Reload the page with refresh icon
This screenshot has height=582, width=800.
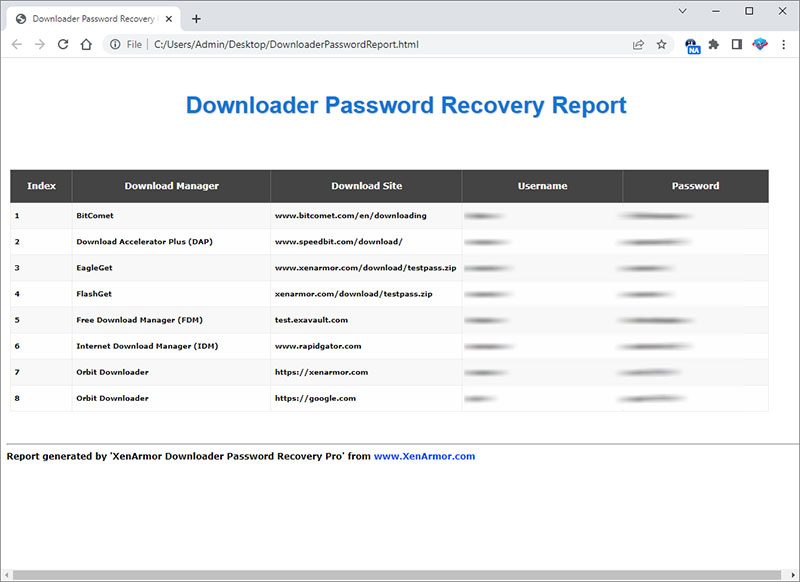63,44
